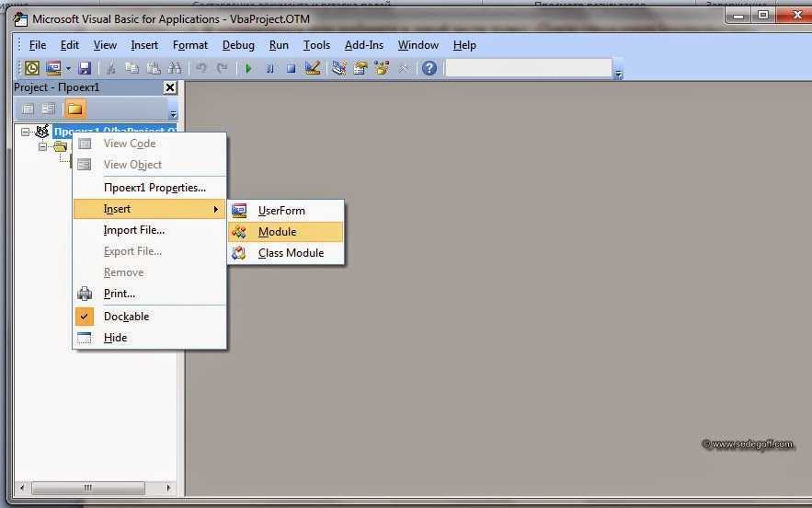The image size is (812, 508).
Task: Save the project with the floppy disk icon
Action: coord(85,68)
